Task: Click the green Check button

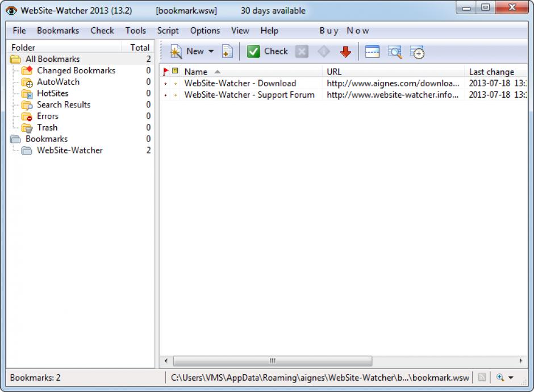Action: 268,52
